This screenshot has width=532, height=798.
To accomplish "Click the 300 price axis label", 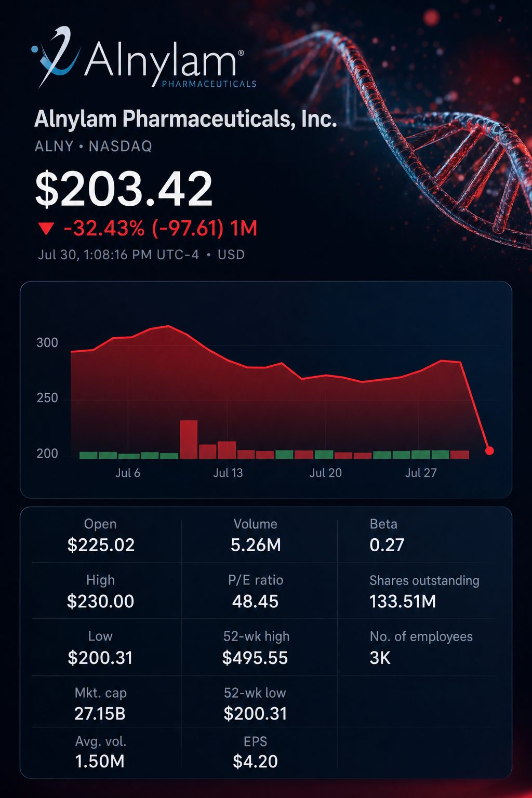I will pos(47,343).
